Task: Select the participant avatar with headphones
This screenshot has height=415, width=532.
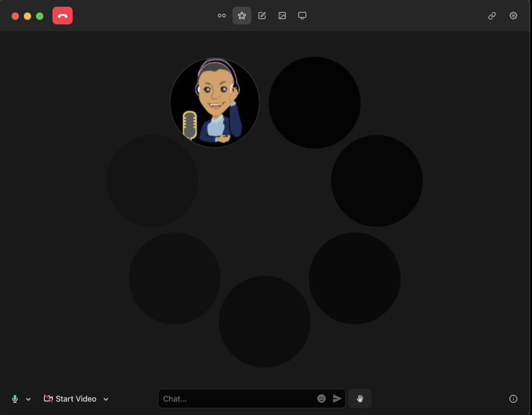Action: [215, 103]
